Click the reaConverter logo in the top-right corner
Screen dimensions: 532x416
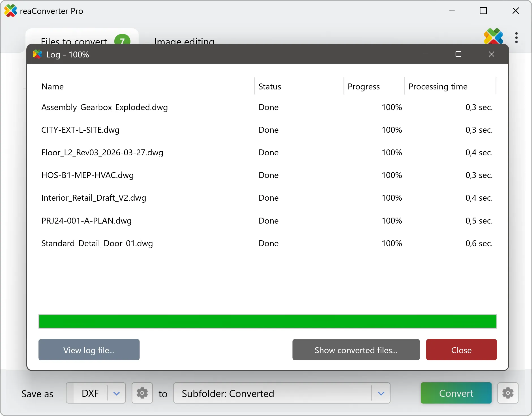tap(494, 37)
